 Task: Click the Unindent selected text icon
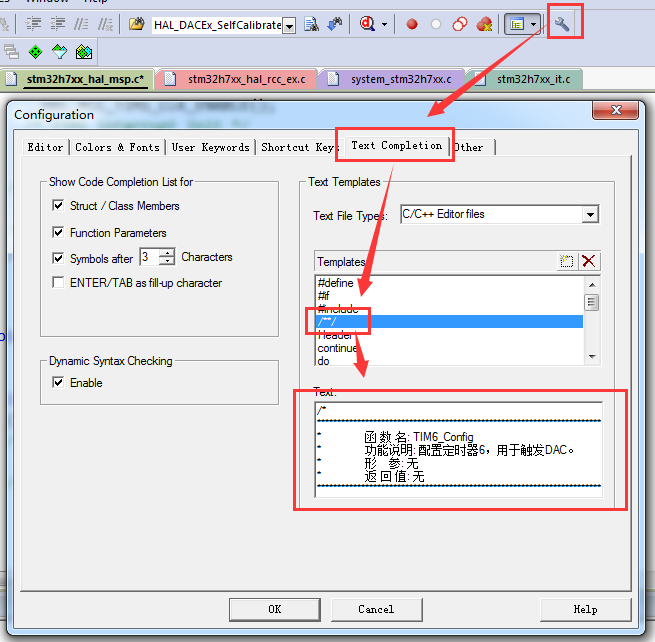(57, 24)
